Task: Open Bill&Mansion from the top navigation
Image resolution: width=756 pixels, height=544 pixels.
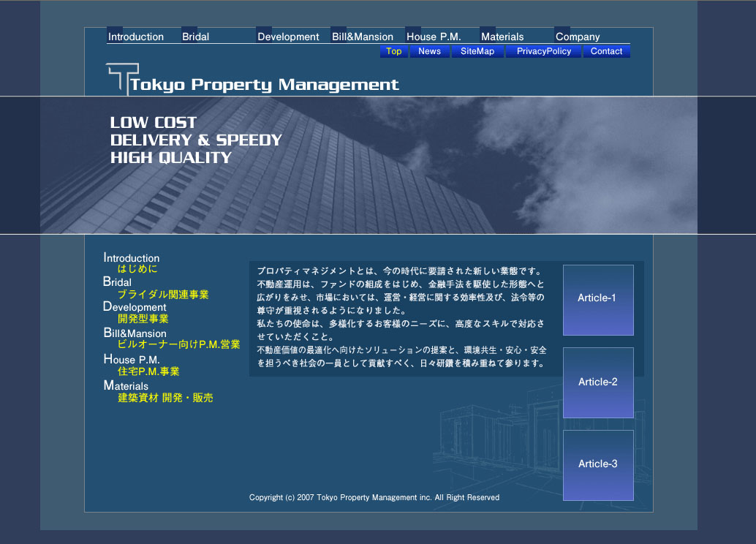Action: click(x=363, y=37)
